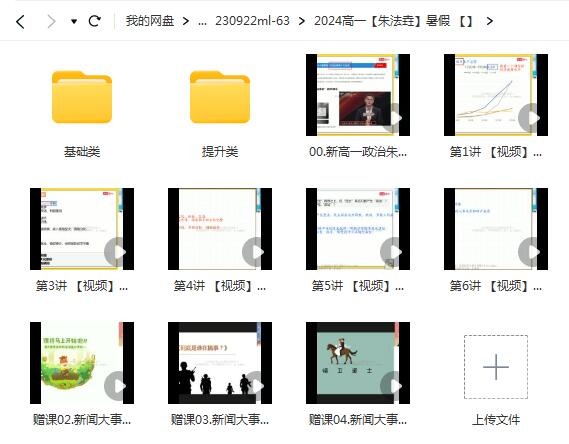569x444 pixels.
Task: Click the 上传文件 label
Action: (x=496, y=420)
